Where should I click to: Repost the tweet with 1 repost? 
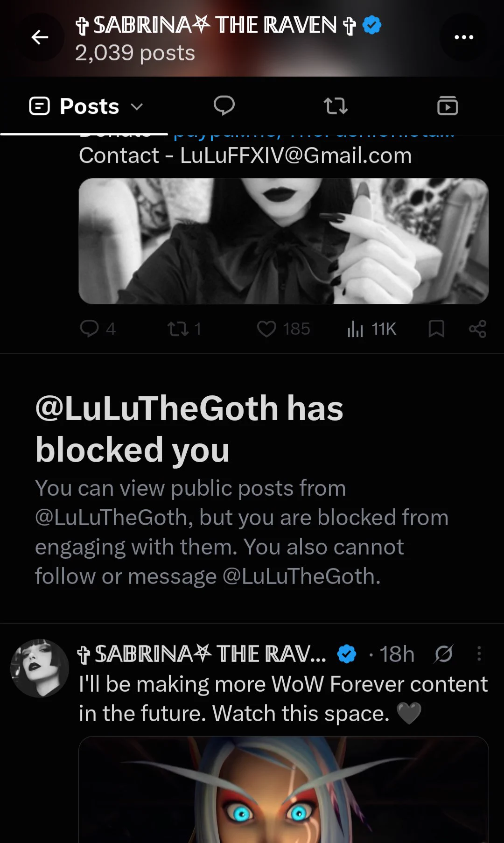tap(184, 329)
